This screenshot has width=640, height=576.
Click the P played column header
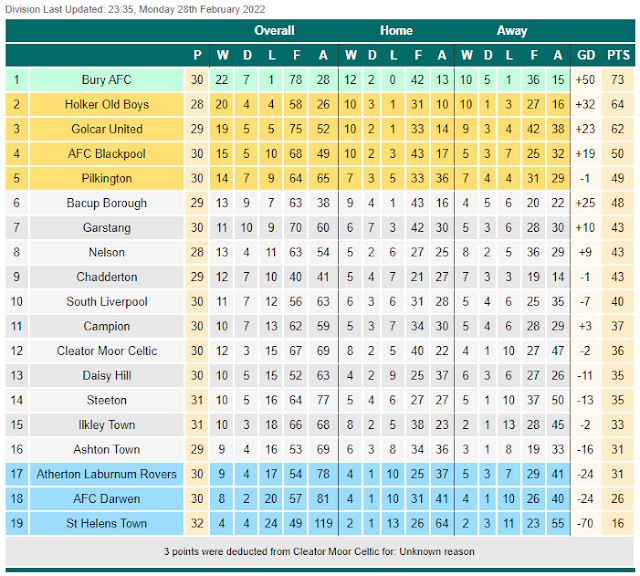pos(197,55)
